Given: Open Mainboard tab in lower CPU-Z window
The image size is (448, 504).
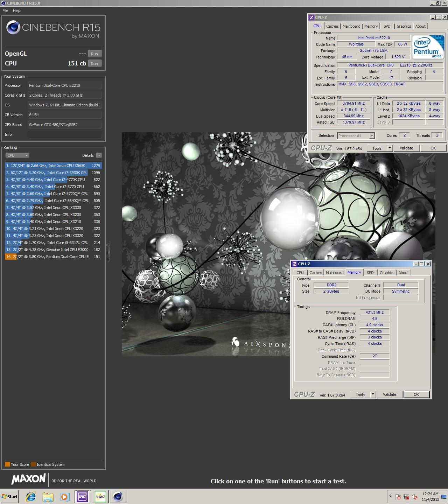Looking at the screenshot, I should (335, 273).
